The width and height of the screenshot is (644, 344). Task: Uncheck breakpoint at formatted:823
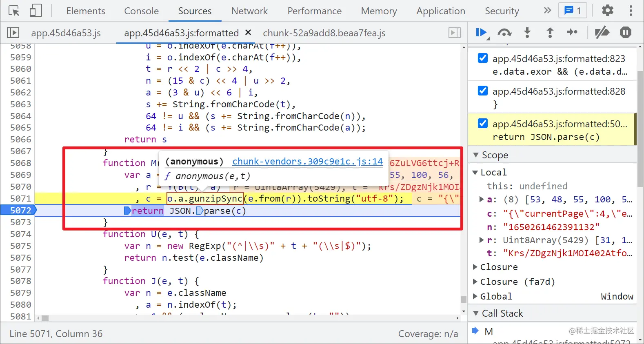click(483, 58)
